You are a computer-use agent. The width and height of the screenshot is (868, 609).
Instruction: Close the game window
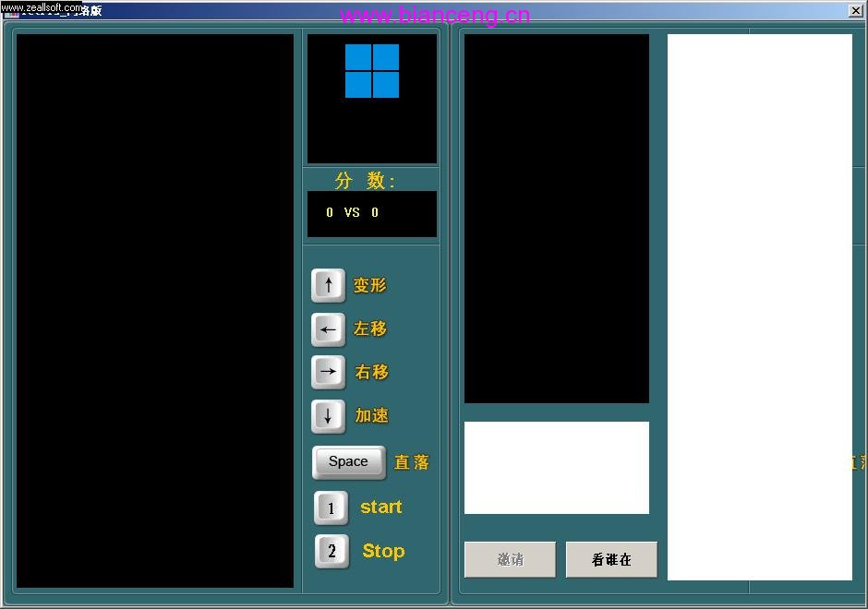[x=855, y=10]
